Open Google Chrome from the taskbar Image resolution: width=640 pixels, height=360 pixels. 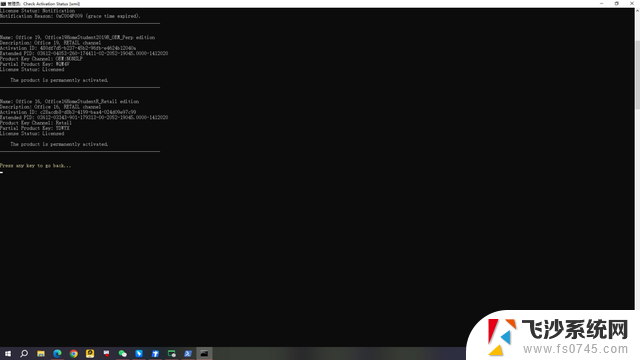[73, 353]
